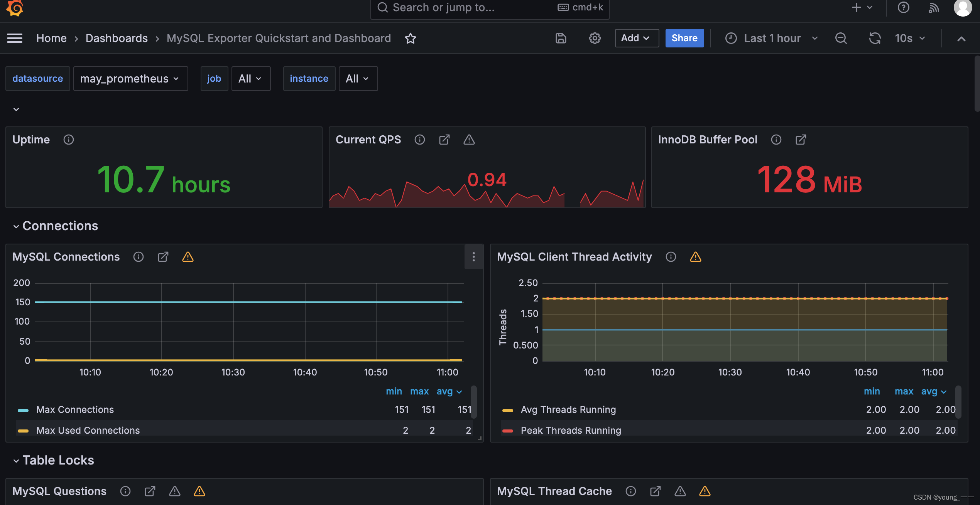Screen dimensions: 980x505
Task: Open the job variable dropdown
Action: 251,79
